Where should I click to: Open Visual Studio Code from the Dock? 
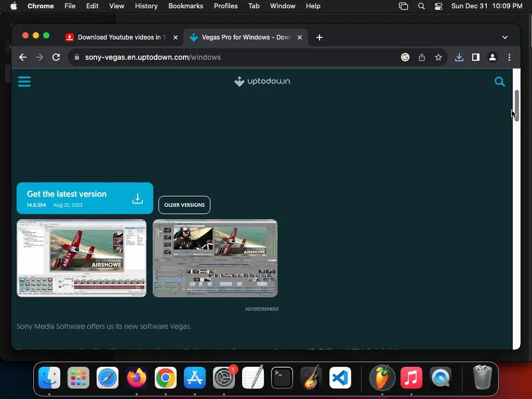coord(340,378)
